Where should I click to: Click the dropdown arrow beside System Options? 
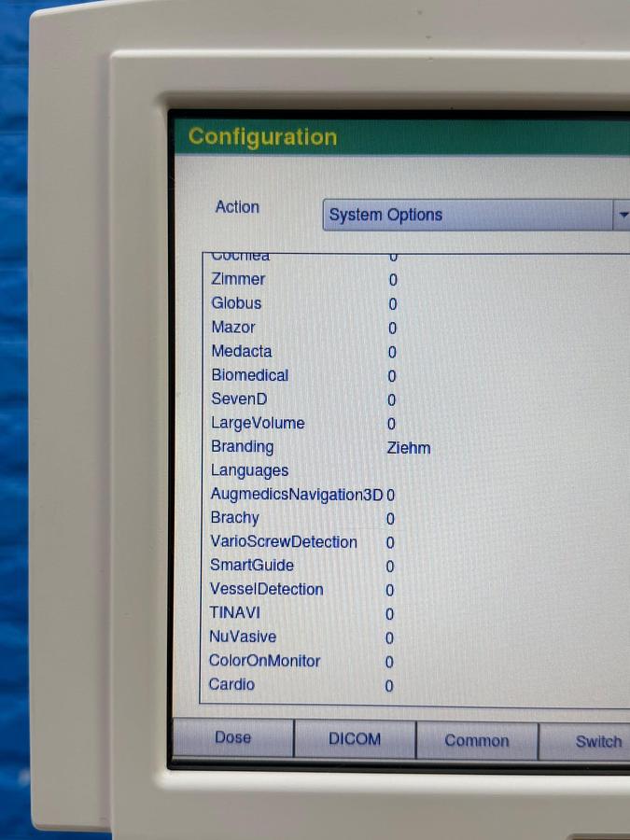(x=622, y=215)
